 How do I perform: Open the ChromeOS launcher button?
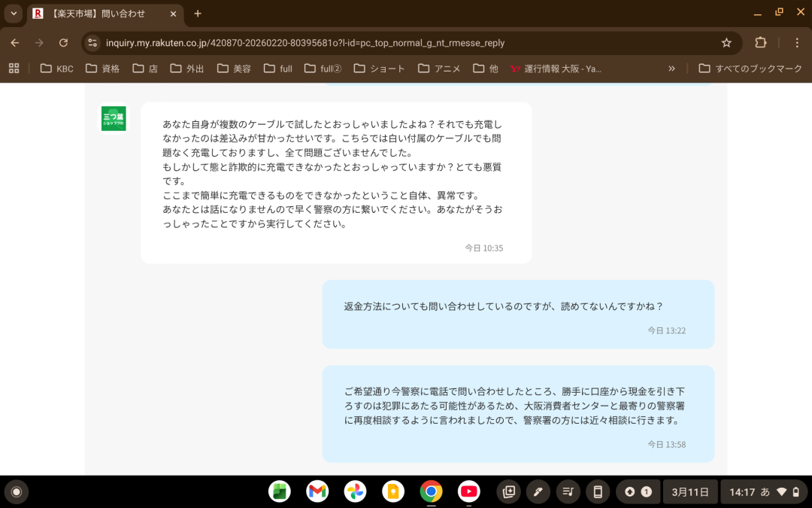pos(16,491)
